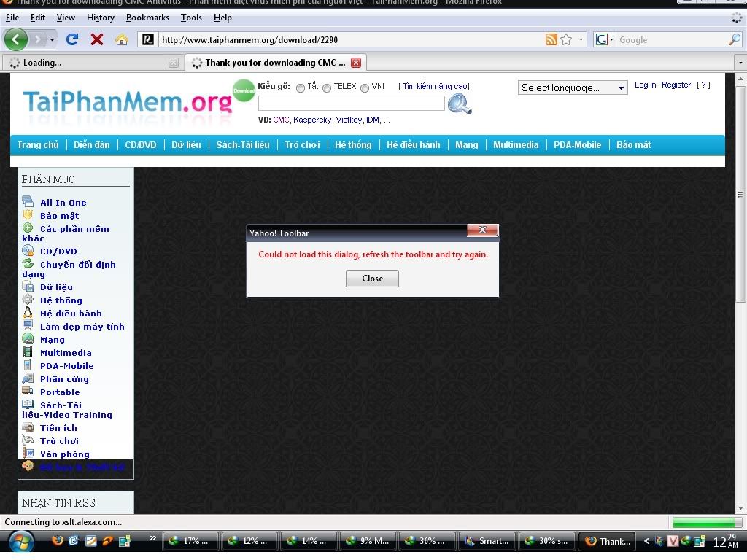Click the Reload page icon
The image size is (747, 560).
(71, 40)
